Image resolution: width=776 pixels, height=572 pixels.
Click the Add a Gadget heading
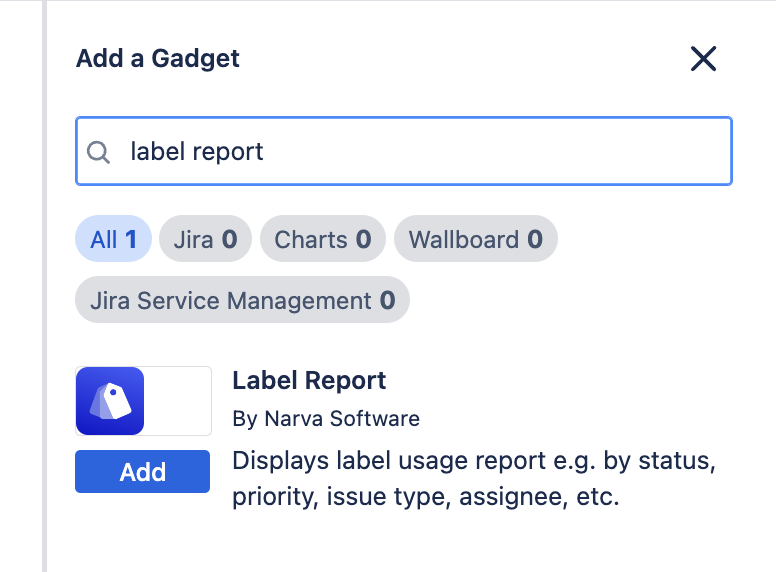[158, 58]
